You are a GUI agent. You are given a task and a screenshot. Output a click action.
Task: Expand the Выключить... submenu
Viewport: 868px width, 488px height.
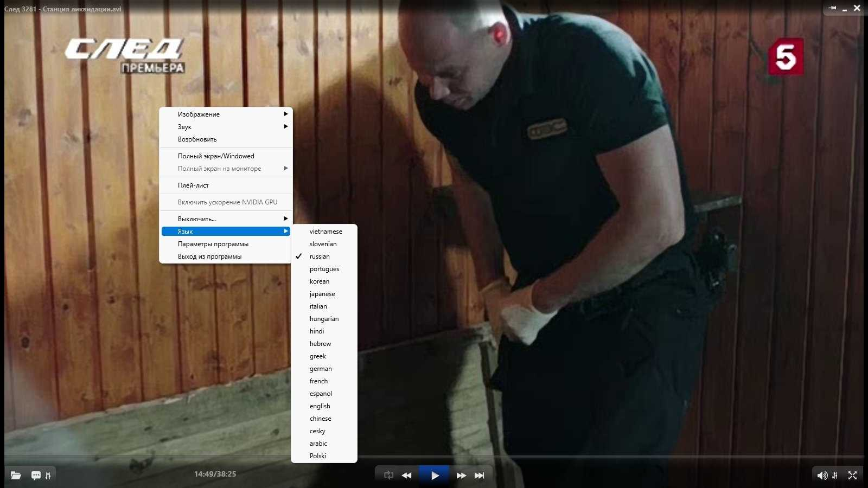point(226,219)
